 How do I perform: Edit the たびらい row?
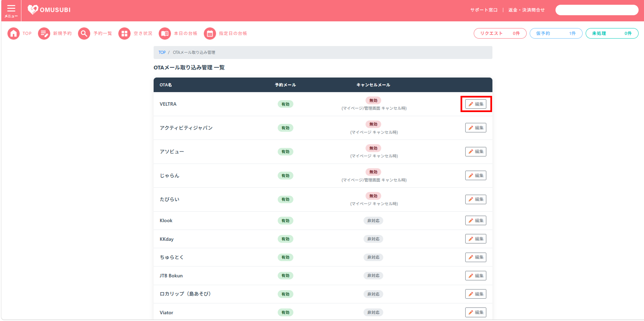[475, 199]
